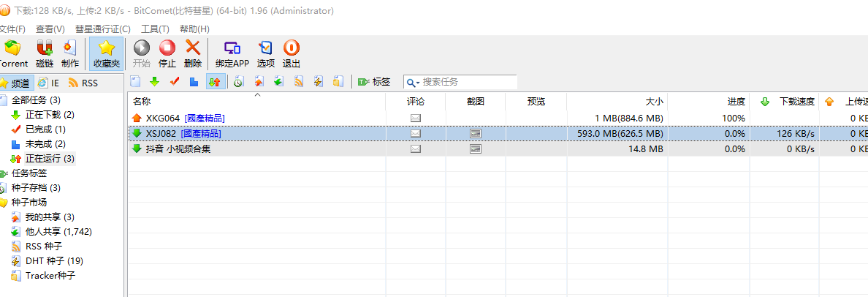Select the XKG064 task row

[498, 118]
